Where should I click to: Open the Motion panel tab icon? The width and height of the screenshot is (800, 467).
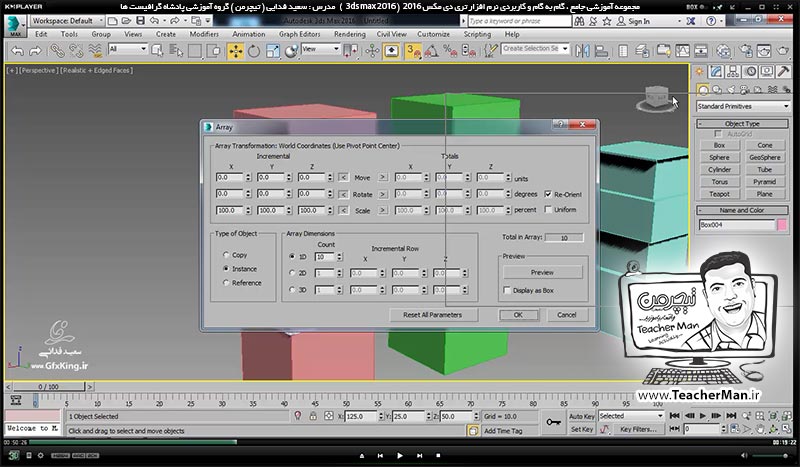(x=750, y=71)
